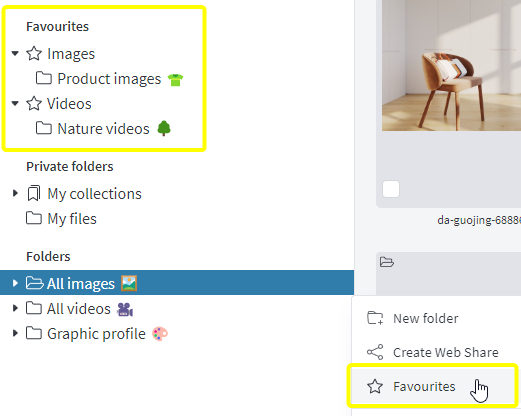Click the star icon next to Images
Viewport: 521px width, 416px height.
(x=34, y=54)
